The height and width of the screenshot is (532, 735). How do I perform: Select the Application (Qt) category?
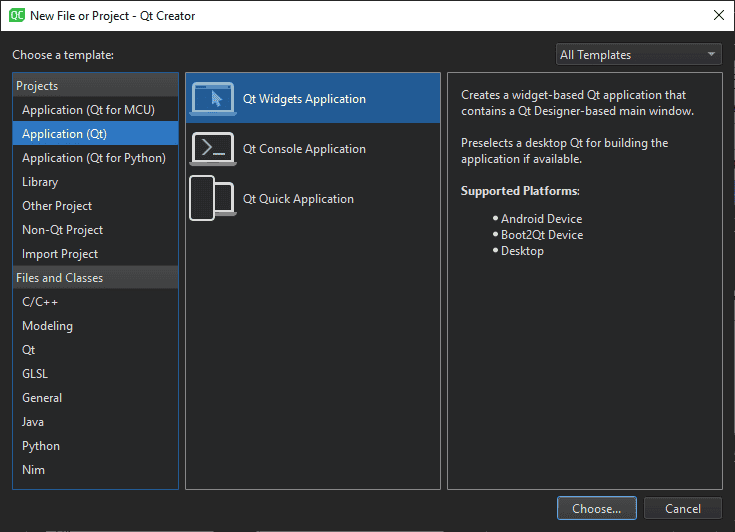point(96,134)
